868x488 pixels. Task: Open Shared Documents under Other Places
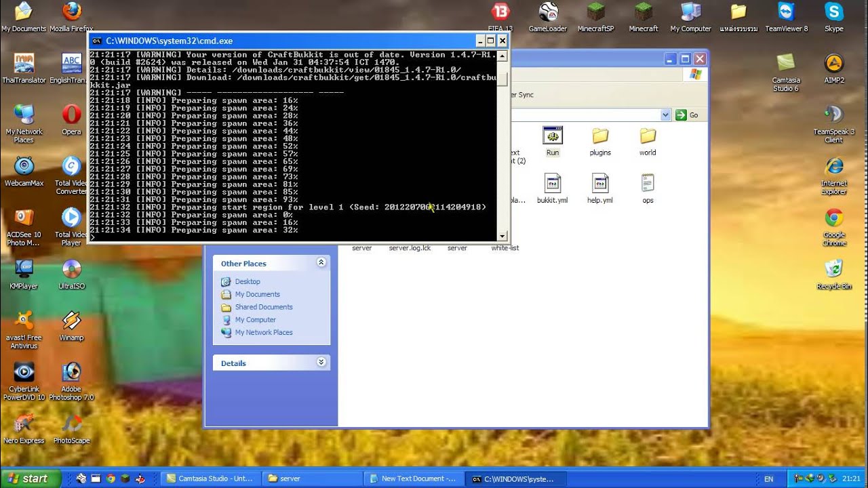point(264,307)
